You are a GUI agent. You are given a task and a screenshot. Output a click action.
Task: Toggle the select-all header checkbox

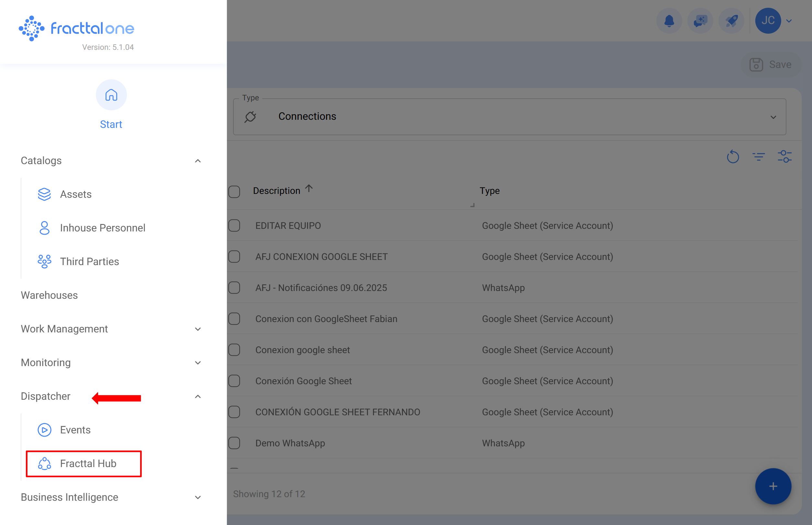click(x=234, y=192)
